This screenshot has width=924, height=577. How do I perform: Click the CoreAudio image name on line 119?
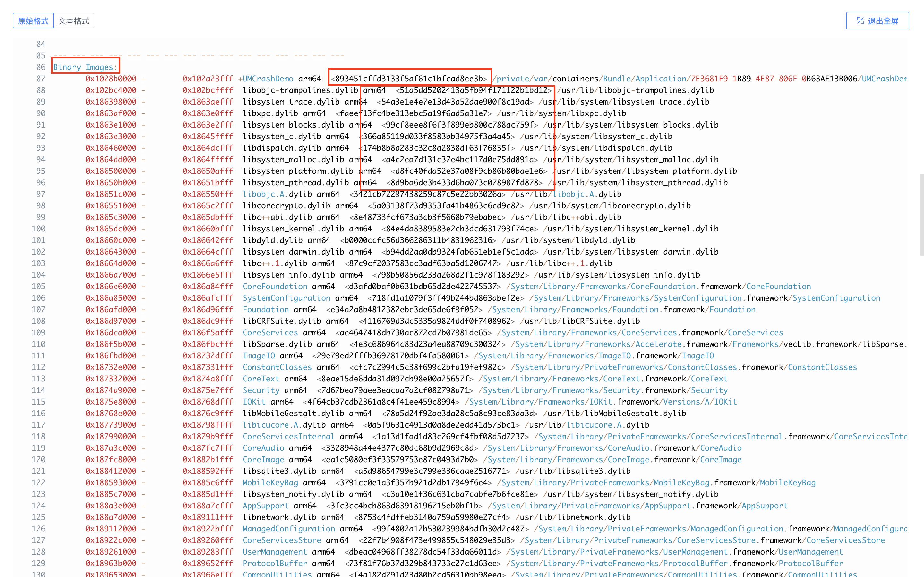pos(263,447)
